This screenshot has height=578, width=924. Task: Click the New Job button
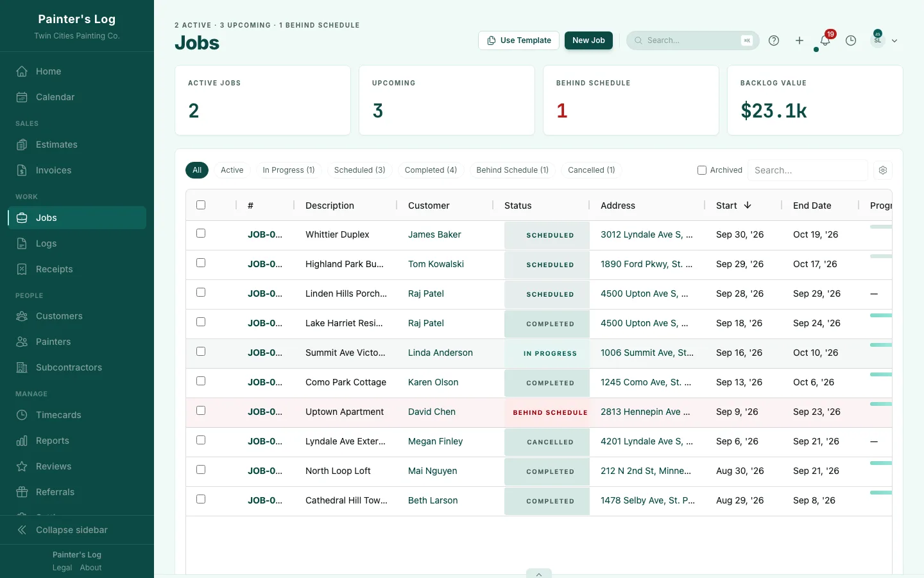click(588, 40)
